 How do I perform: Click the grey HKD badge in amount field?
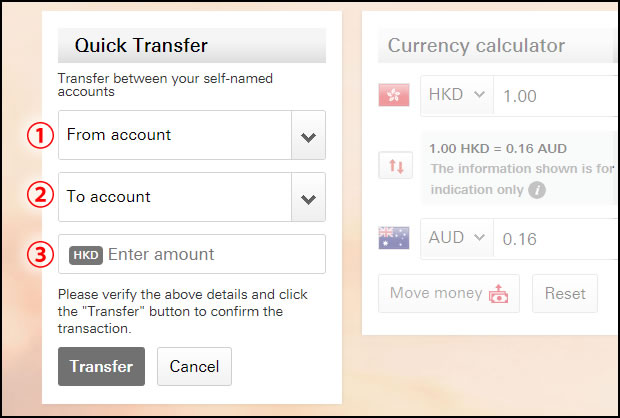(x=86, y=255)
